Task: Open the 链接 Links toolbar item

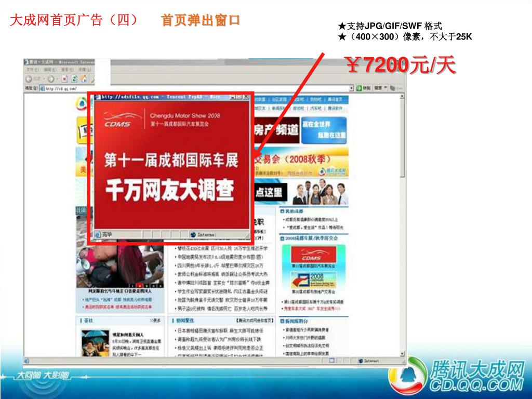Action: (x=378, y=88)
